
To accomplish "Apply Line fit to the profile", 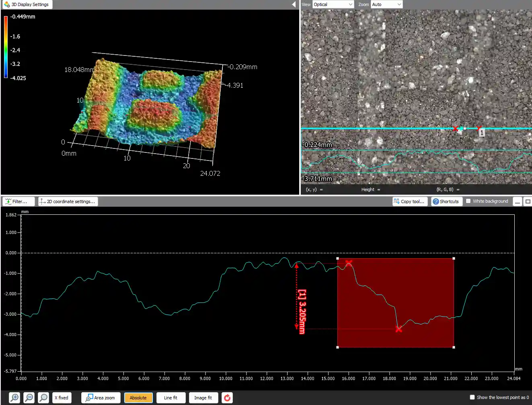I will (x=171, y=397).
